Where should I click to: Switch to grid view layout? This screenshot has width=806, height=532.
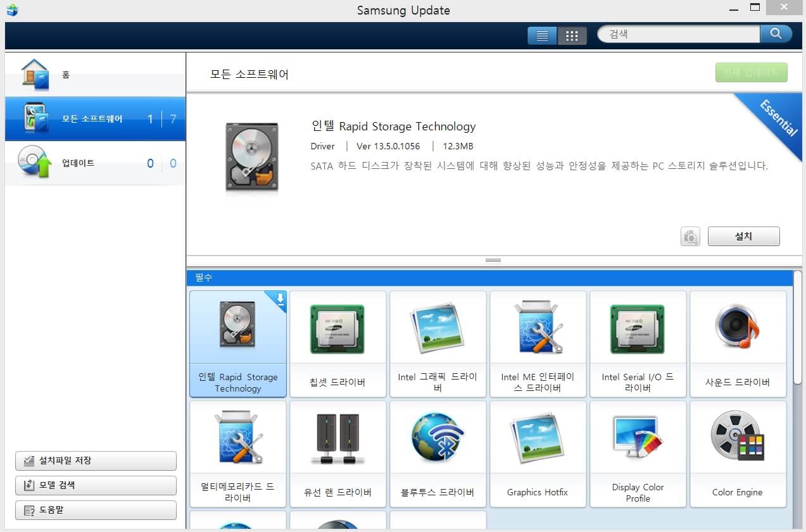572,35
